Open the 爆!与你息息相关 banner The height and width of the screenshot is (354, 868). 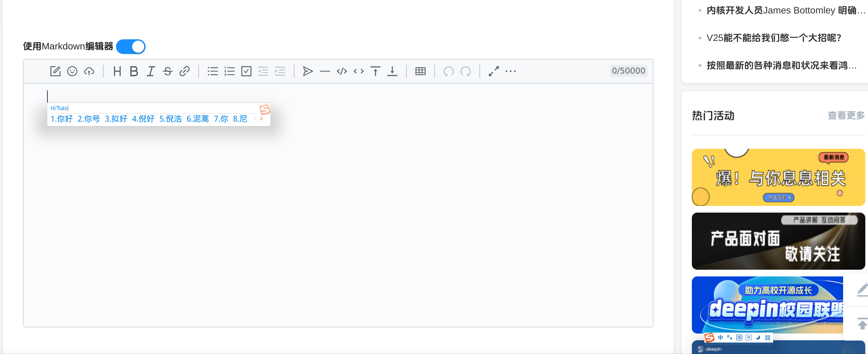tap(778, 177)
